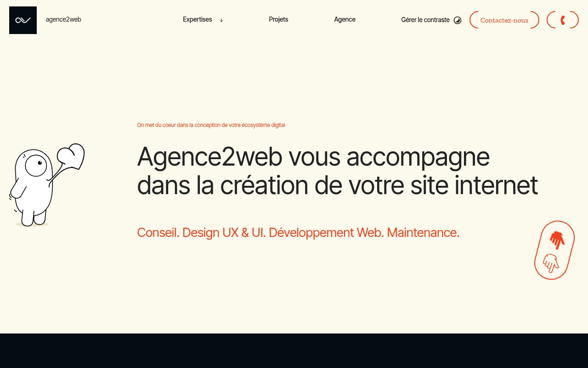
Task: Click the agence2web infinity logo icon
Action: [23, 20]
